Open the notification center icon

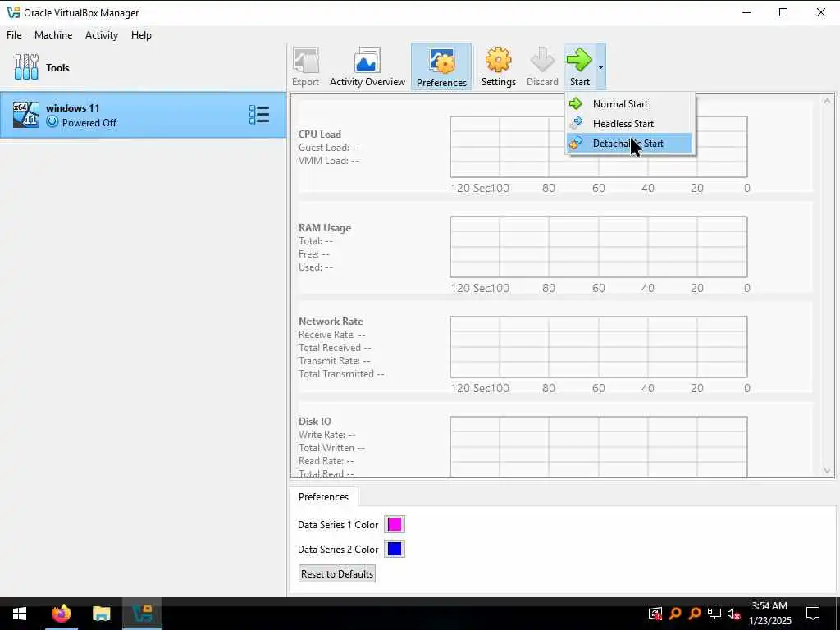813,614
